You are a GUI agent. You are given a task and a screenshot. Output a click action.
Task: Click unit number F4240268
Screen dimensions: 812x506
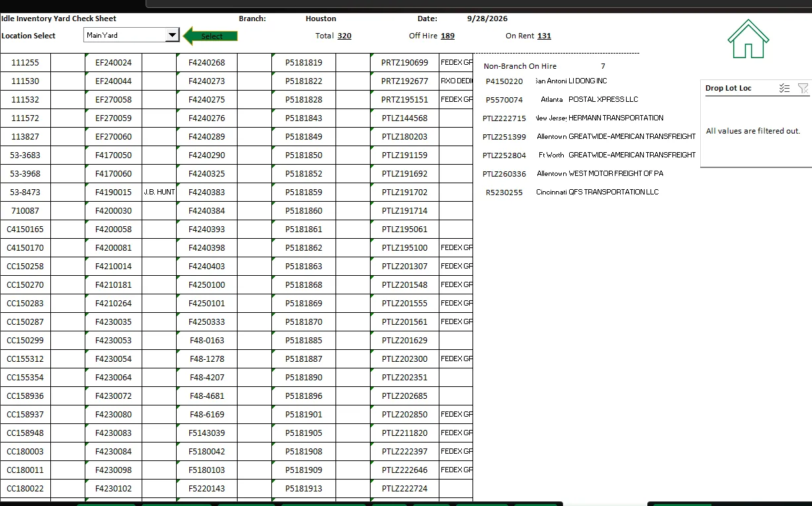pos(206,63)
